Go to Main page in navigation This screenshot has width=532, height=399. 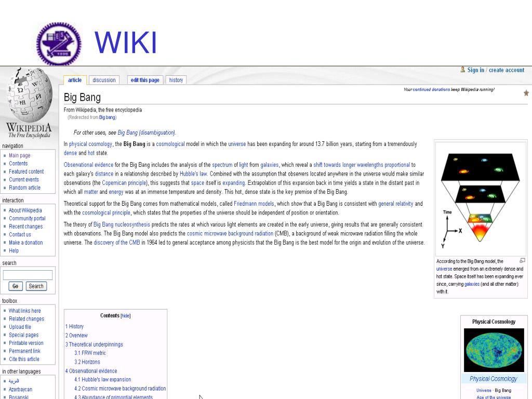19,155
